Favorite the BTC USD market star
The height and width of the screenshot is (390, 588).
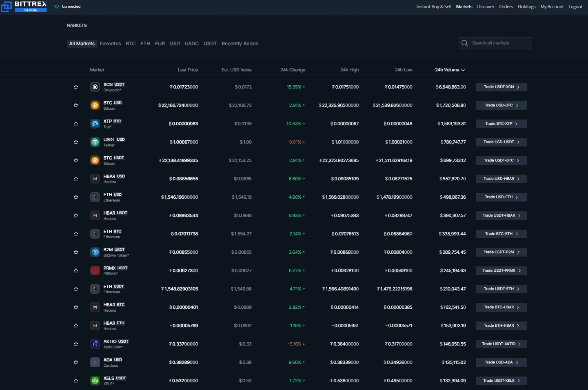76,105
